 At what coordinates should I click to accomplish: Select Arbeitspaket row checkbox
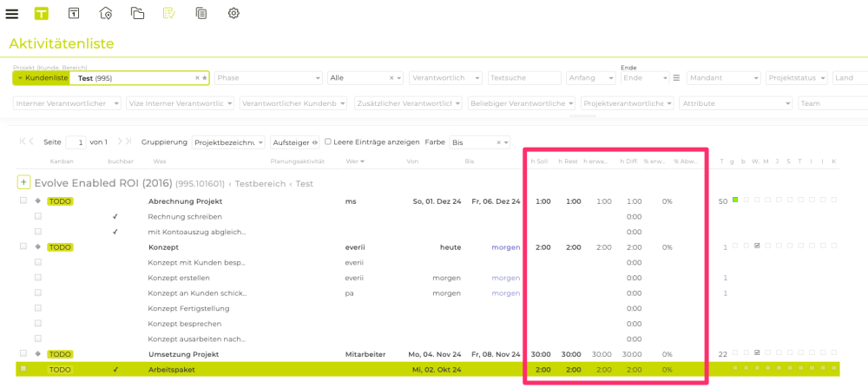point(23,369)
